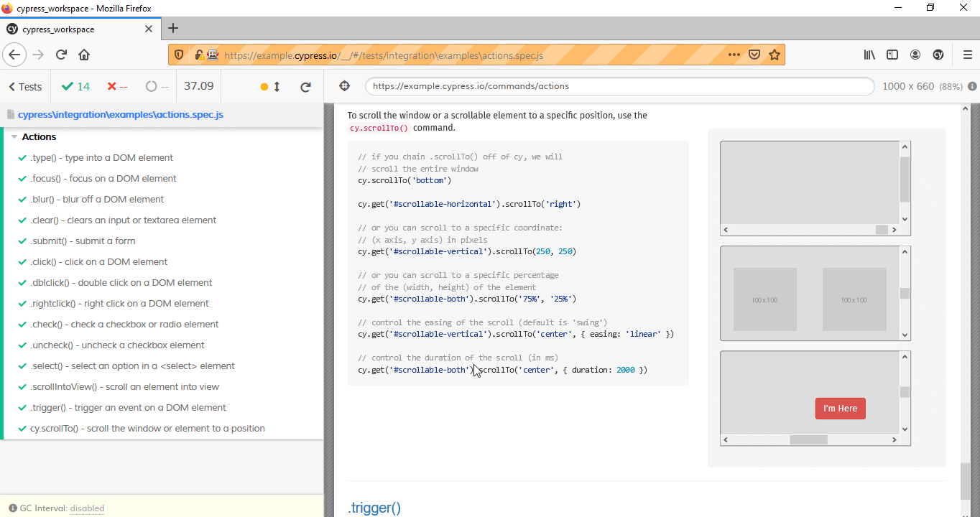Screen dimensions: 980x517
Task: Open the page actions ellipsis menu
Action: coord(734,55)
